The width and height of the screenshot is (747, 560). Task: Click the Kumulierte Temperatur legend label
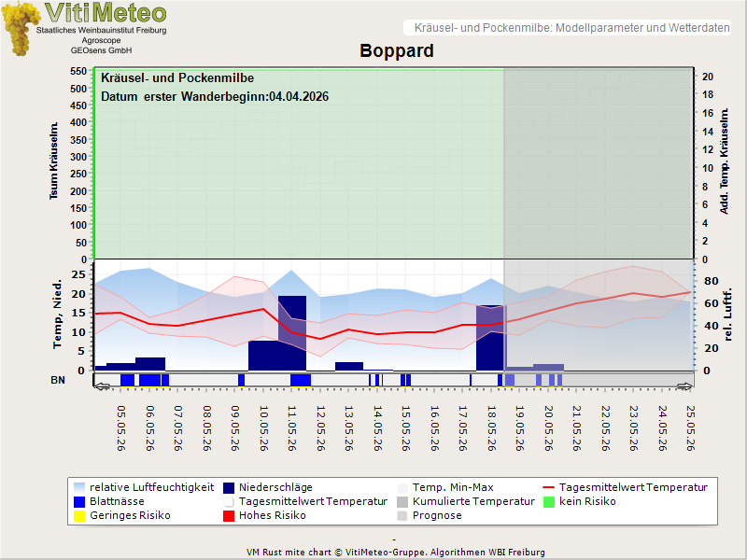click(473, 501)
